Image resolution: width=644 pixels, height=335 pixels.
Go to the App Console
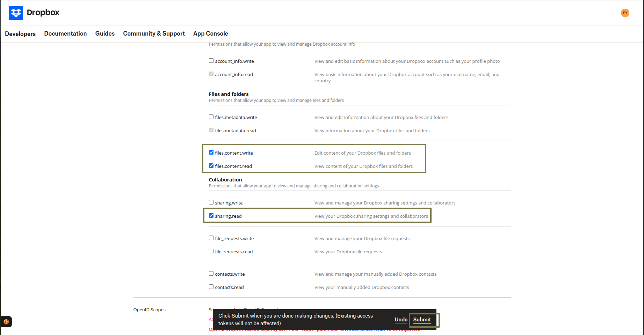(211, 33)
